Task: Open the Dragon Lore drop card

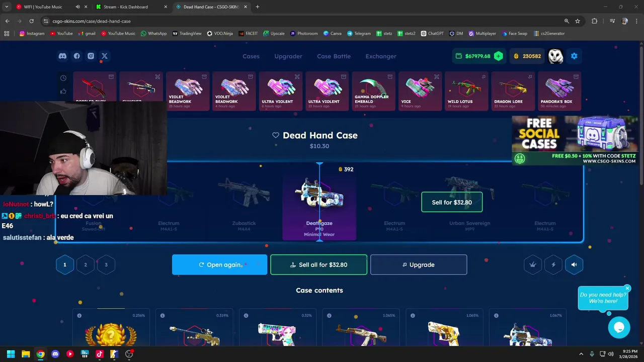Action: [513, 91]
